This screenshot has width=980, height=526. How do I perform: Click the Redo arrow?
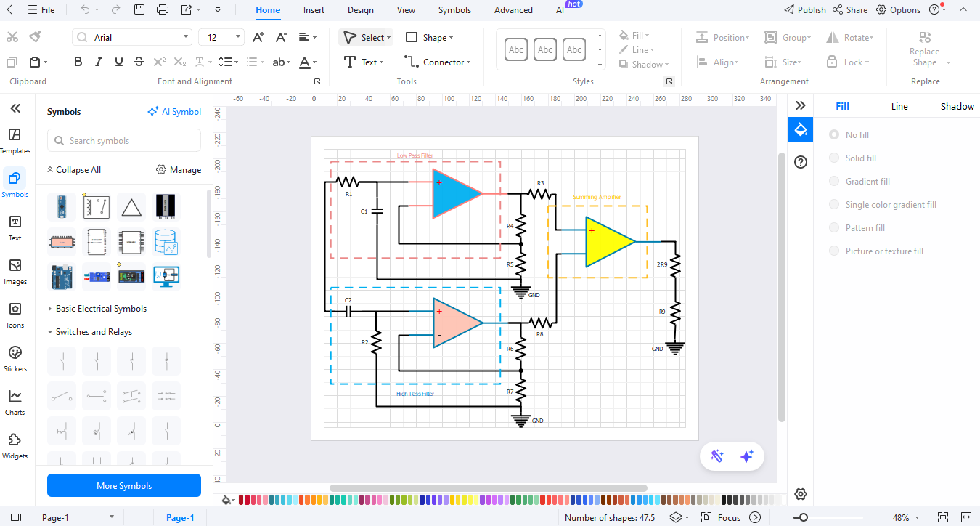tap(115, 10)
